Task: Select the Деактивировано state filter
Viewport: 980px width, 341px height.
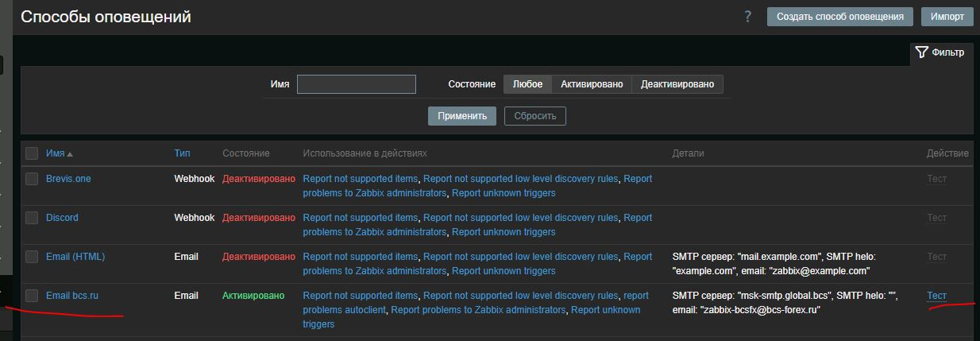Action: (x=677, y=84)
